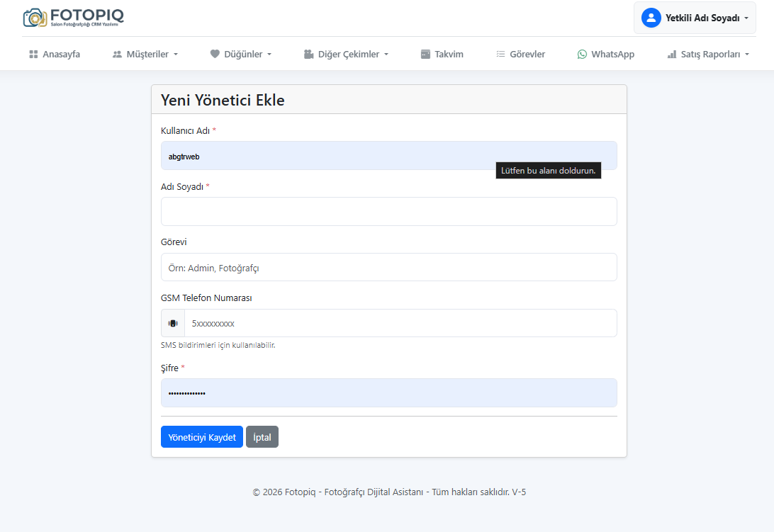Screen dimensions: 774x532
Task: Click the Şifre password field
Action: click(x=388, y=392)
